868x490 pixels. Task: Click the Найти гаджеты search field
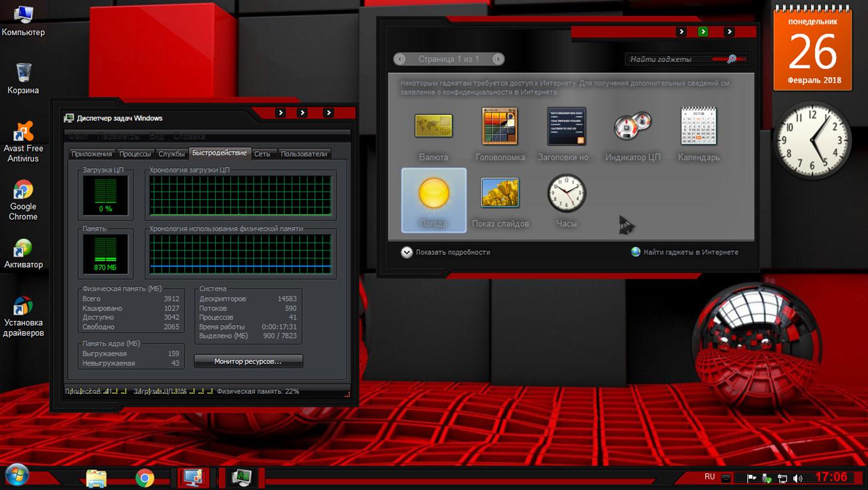668,59
